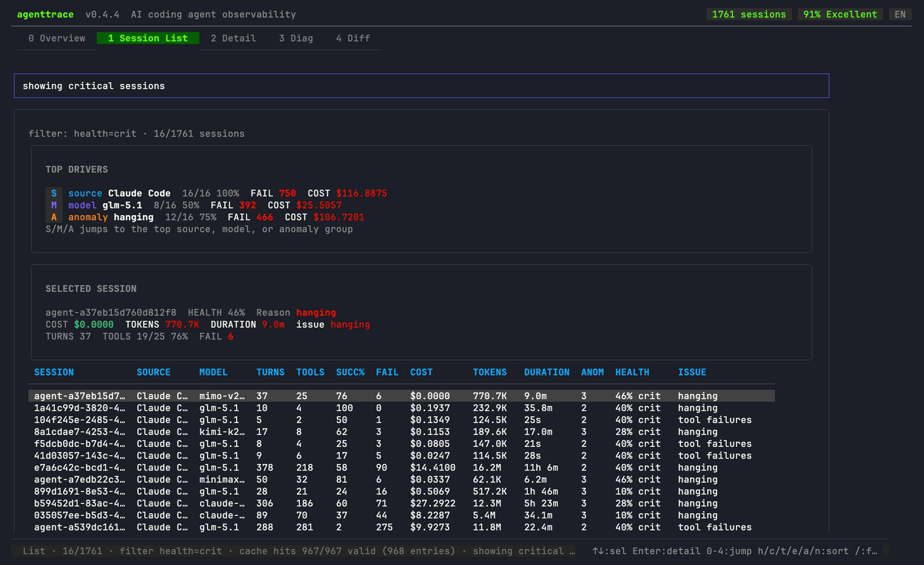Sort by the TURNS column header
The height and width of the screenshot is (565, 924).
[x=270, y=372]
